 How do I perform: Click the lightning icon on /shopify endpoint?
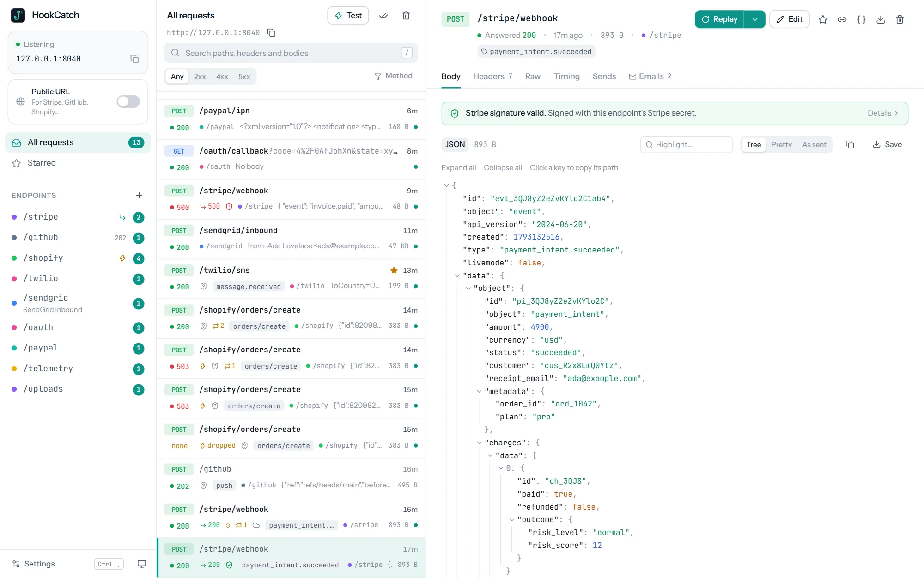pos(122,258)
